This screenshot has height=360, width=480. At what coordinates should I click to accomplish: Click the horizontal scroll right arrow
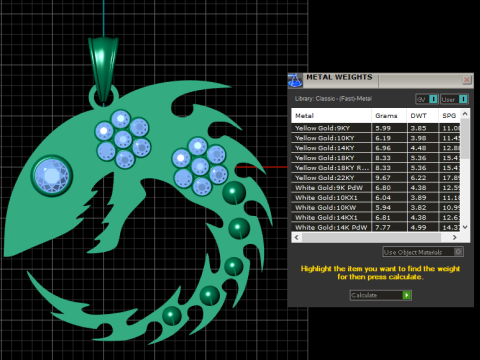(x=455, y=237)
